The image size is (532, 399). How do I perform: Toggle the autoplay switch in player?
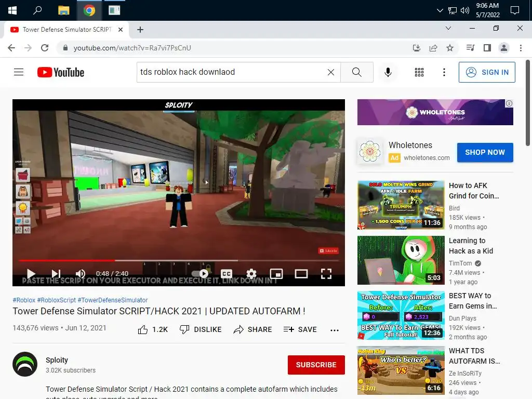pyautogui.click(x=200, y=273)
